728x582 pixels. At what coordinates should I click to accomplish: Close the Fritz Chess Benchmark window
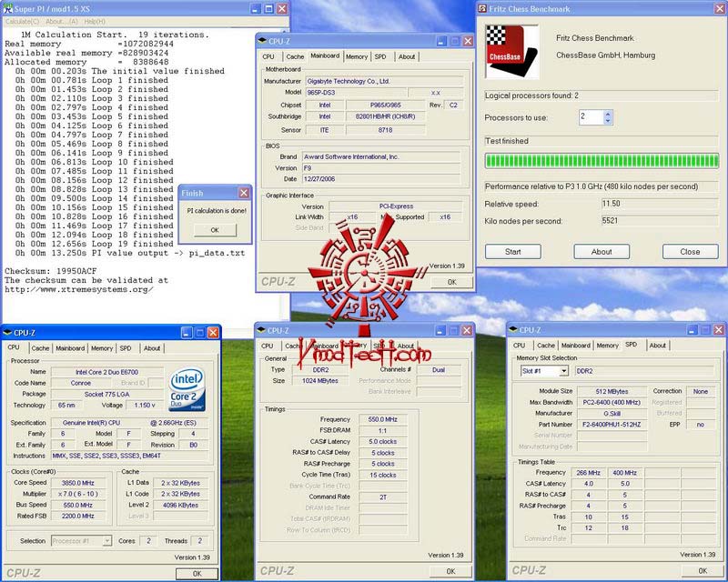[x=719, y=8]
